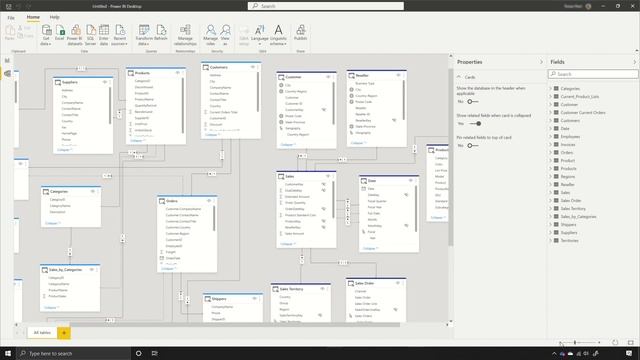The image size is (640, 360).
Task: Collapse the Sales_by_Categories card
Action: click(x=51, y=308)
